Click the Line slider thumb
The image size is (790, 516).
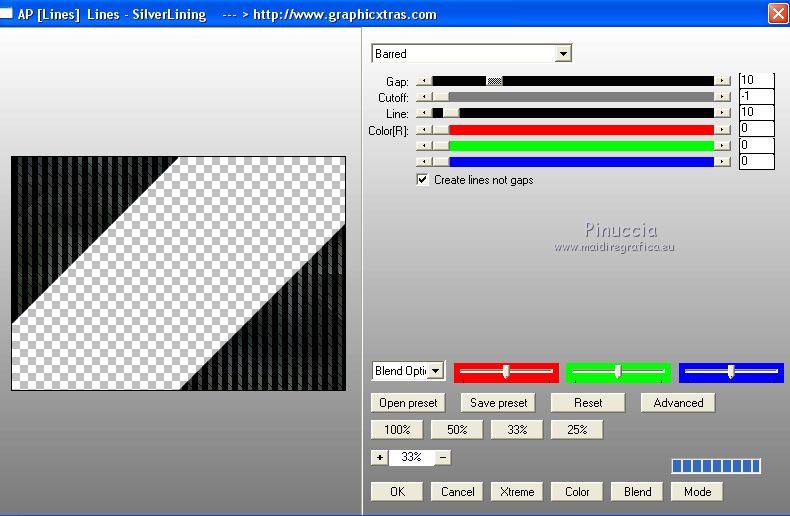451,113
